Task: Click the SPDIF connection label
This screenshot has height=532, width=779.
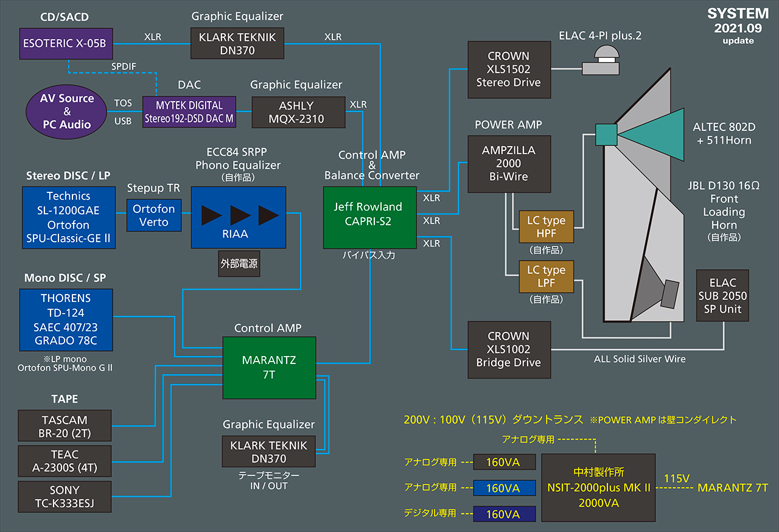Action: (x=125, y=67)
